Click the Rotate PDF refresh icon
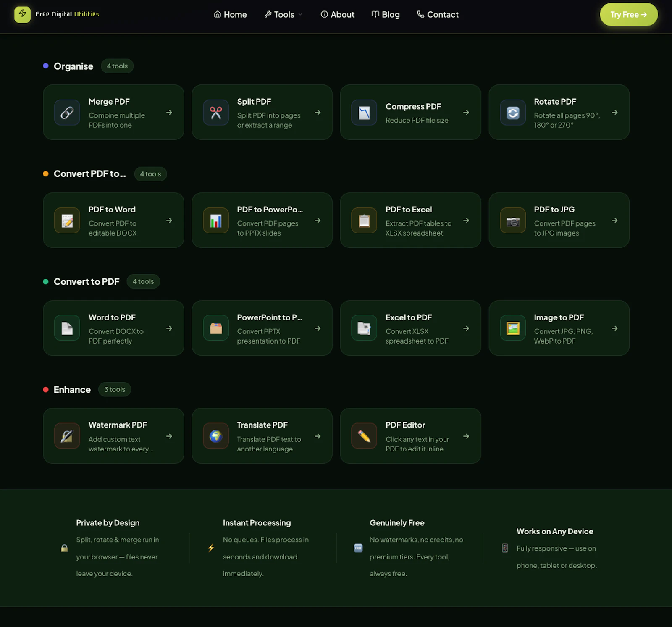 (513, 113)
